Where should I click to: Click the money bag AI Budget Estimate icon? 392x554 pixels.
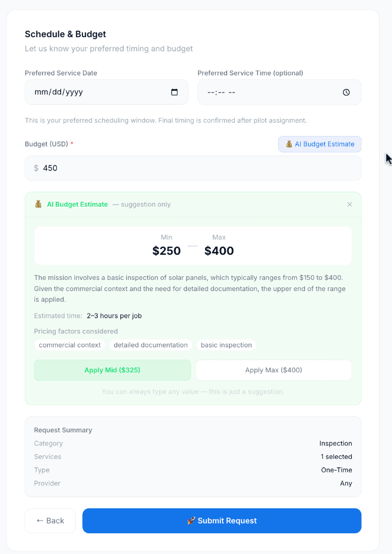pos(289,144)
